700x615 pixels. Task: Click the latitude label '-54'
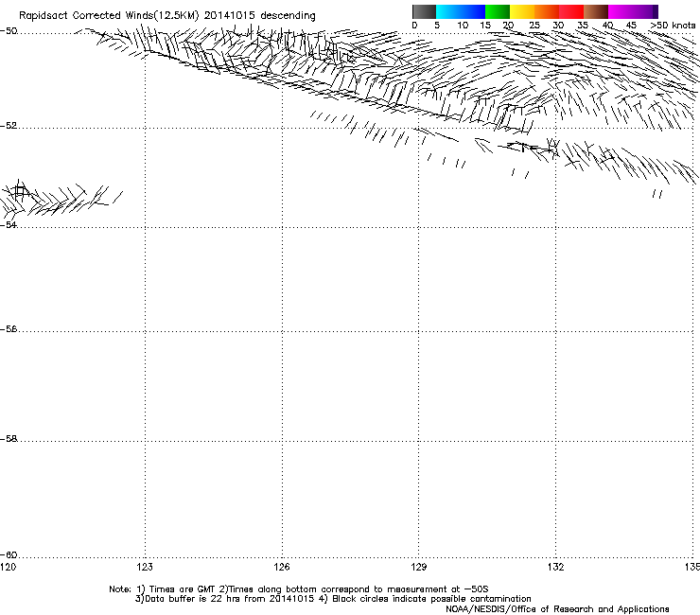coord(9,224)
